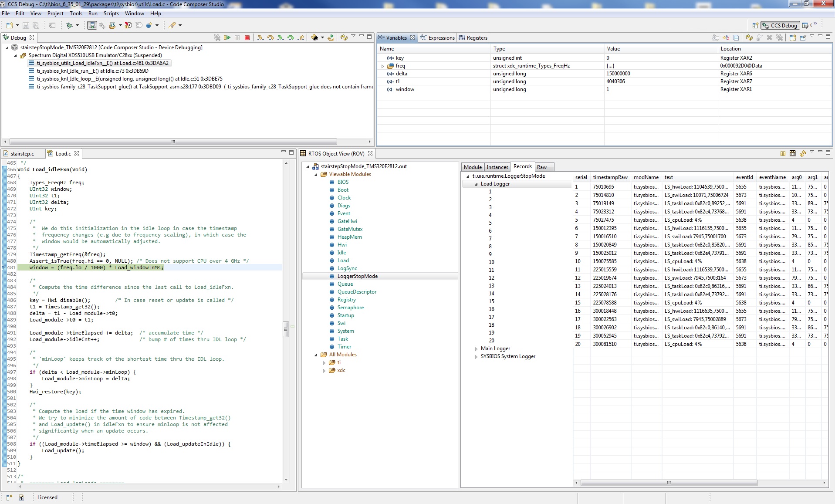The height and width of the screenshot is (504, 835).
Task: Collapse the Viewable Modules tree node
Action: (x=316, y=174)
